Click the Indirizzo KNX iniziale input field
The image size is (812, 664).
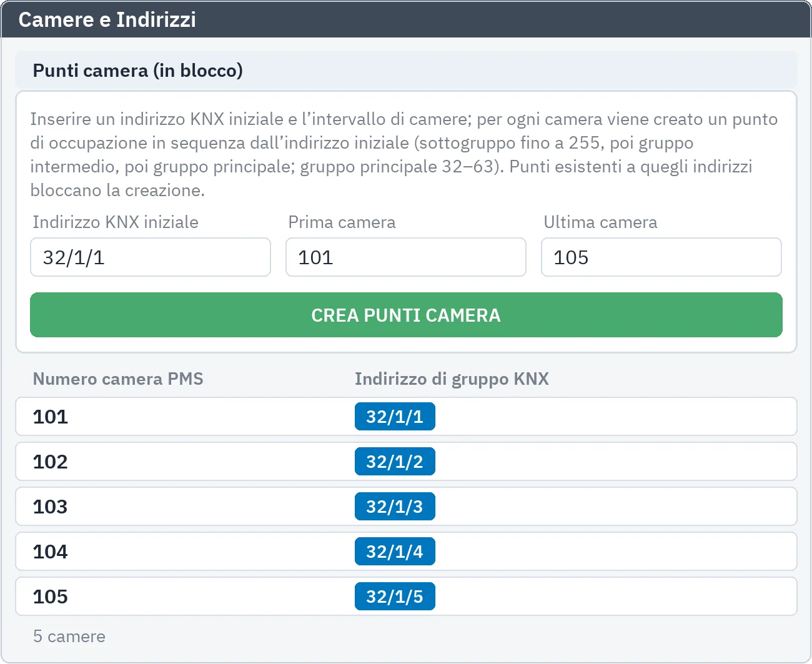click(x=151, y=257)
